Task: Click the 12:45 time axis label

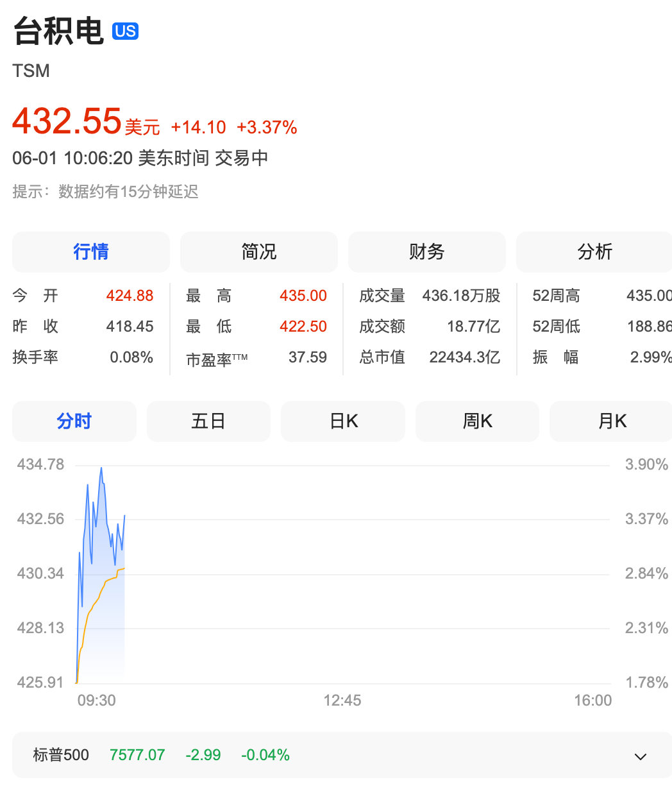Action: click(342, 700)
